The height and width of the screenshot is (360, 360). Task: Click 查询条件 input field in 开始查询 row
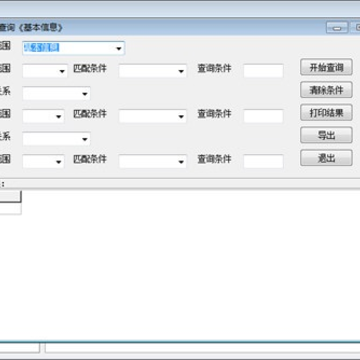pyautogui.click(x=263, y=71)
